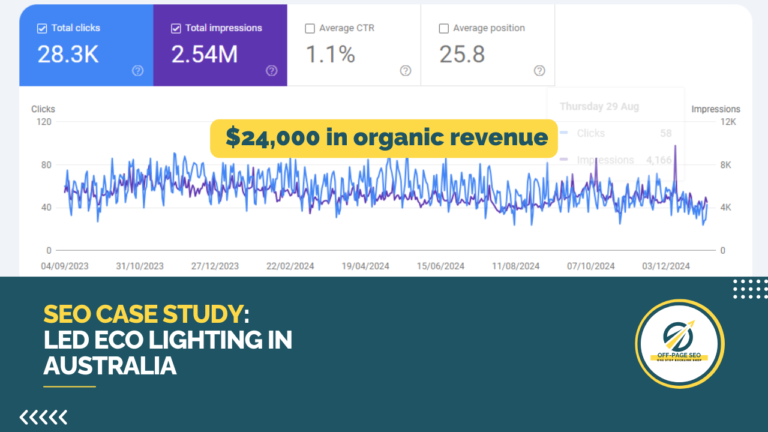Click the 8K impressions axis tick
Image resolution: width=768 pixels, height=432 pixels.
(x=725, y=165)
